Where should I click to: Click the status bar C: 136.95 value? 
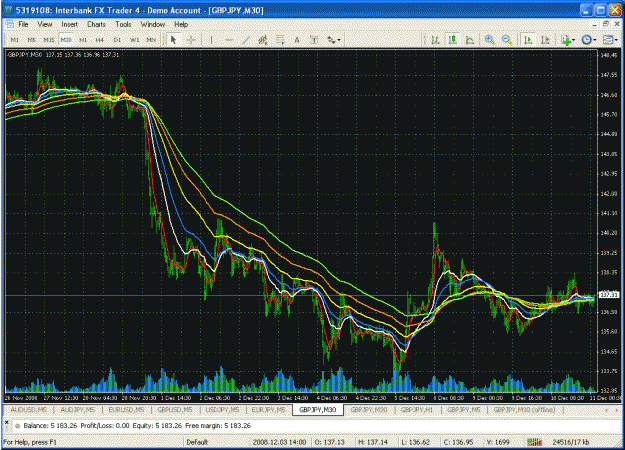pos(458,442)
